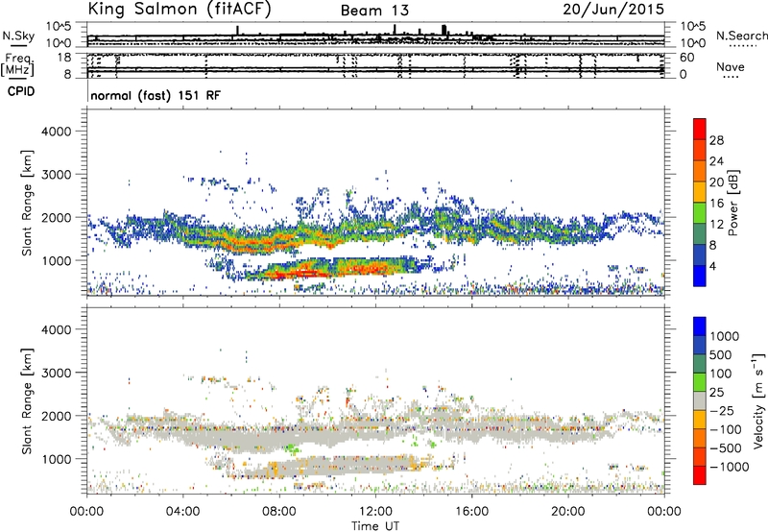
Task: Click the 16:00 time tick label
Action: (471, 512)
